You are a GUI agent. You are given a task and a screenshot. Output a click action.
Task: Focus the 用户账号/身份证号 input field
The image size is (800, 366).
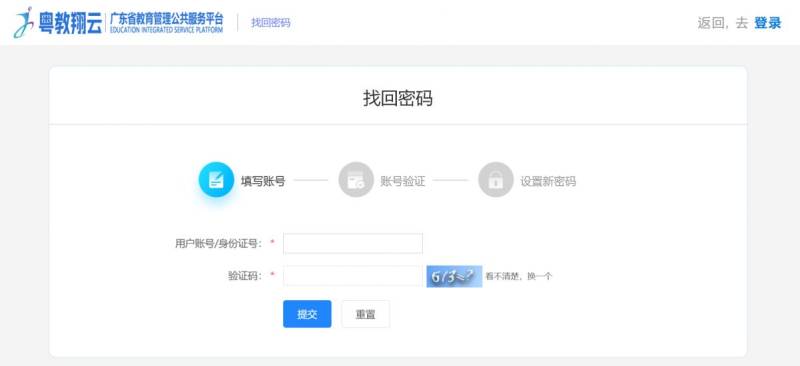click(x=353, y=243)
